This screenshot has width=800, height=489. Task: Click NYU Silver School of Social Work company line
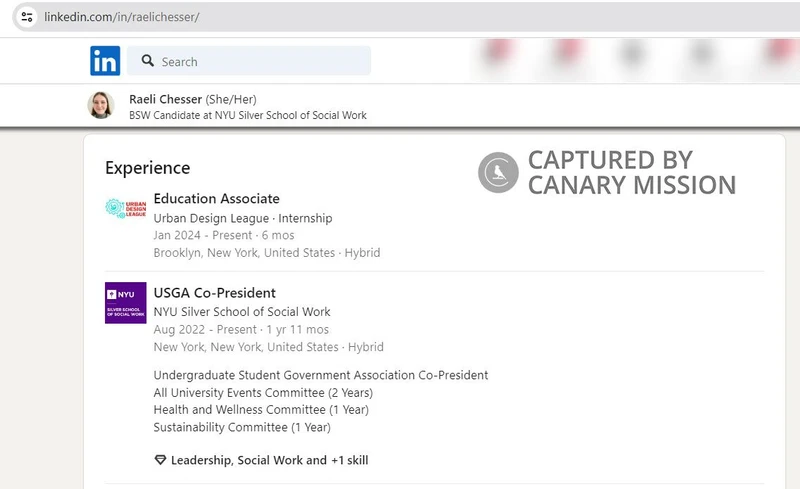coord(242,311)
